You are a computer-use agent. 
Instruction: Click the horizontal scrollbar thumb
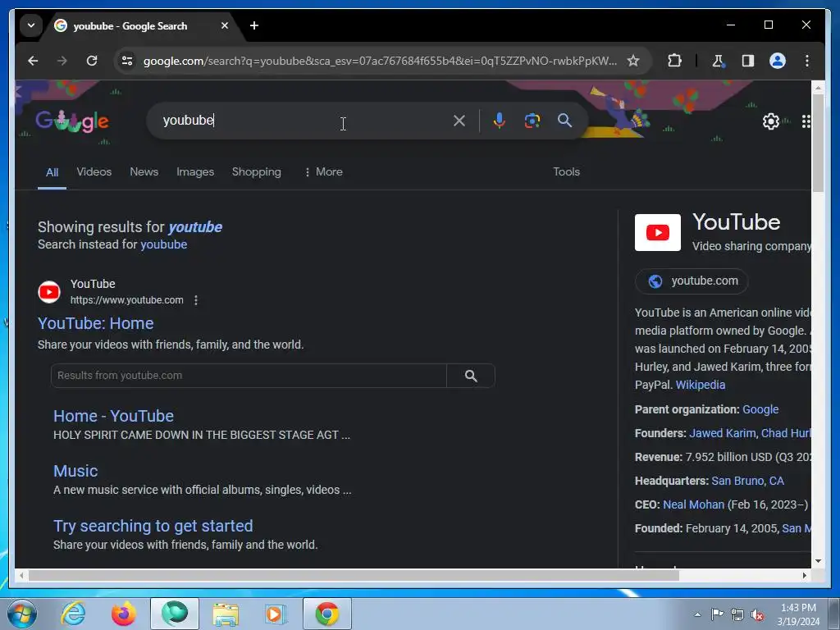354,576
